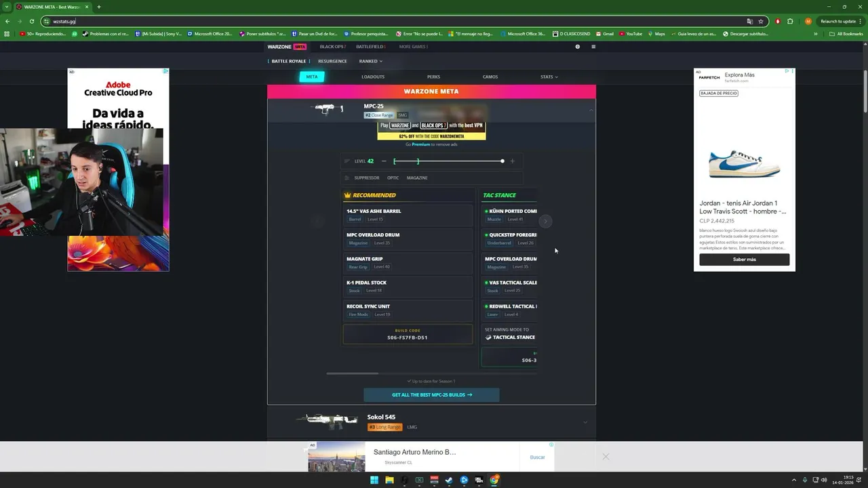The width and height of the screenshot is (868, 488).
Task: Click the #3 Long Range badge
Action: point(384,427)
